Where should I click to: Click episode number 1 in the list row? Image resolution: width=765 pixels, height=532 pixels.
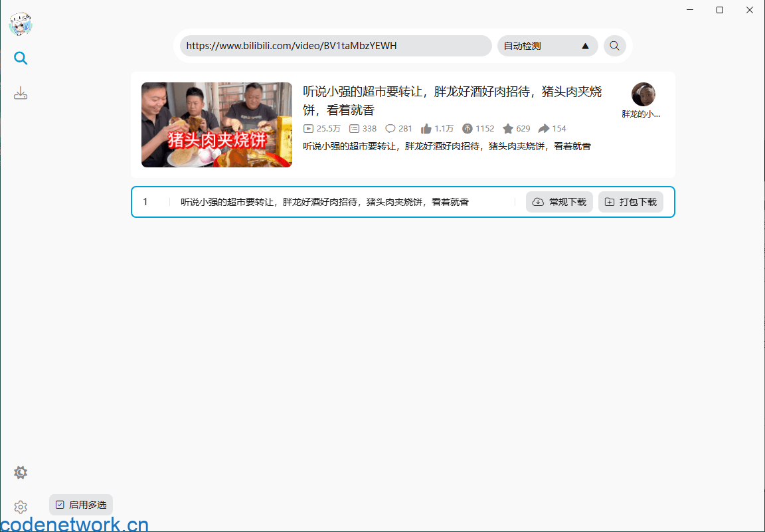click(145, 202)
